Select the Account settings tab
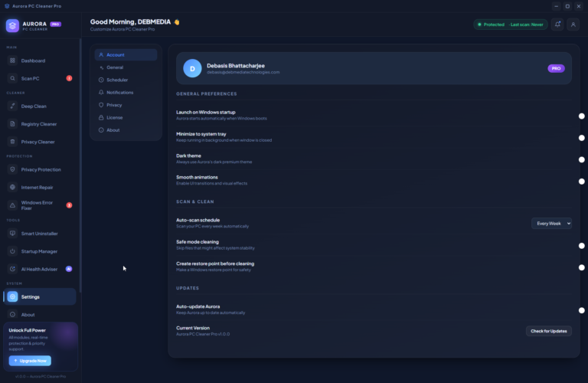The height and width of the screenshot is (383, 588). (x=126, y=54)
